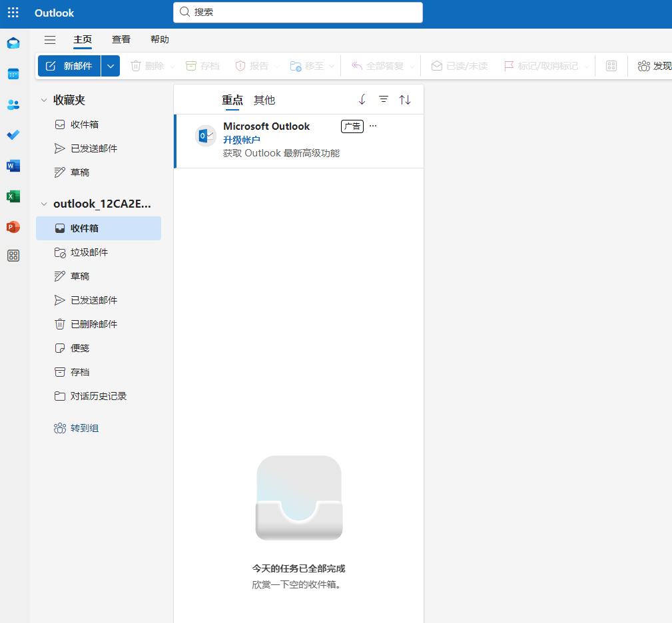Switch to the 查看 tab

pyautogui.click(x=121, y=39)
